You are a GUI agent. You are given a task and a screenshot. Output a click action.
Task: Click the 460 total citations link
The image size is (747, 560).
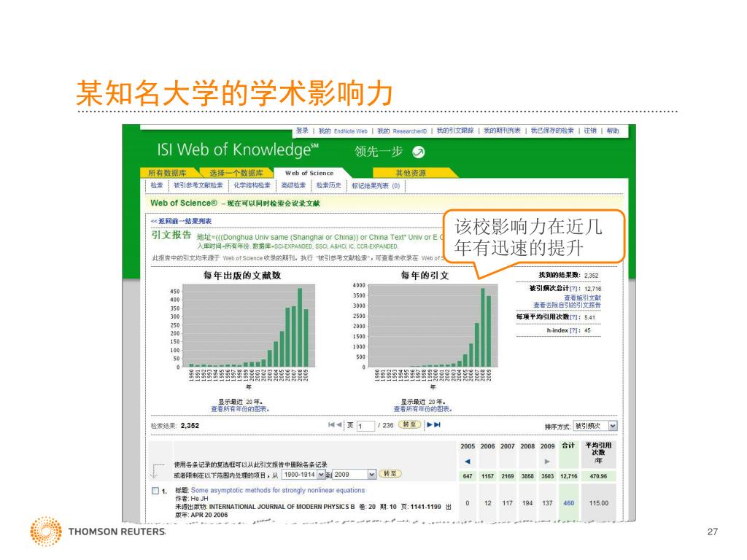pyautogui.click(x=569, y=503)
